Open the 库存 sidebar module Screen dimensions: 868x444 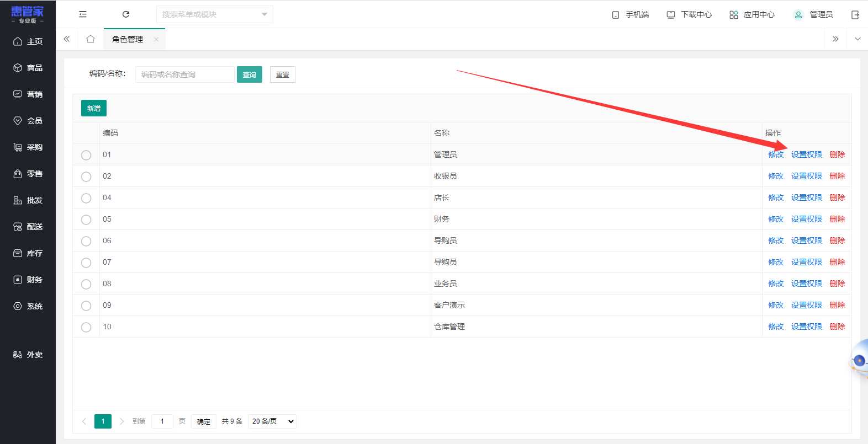click(x=28, y=253)
